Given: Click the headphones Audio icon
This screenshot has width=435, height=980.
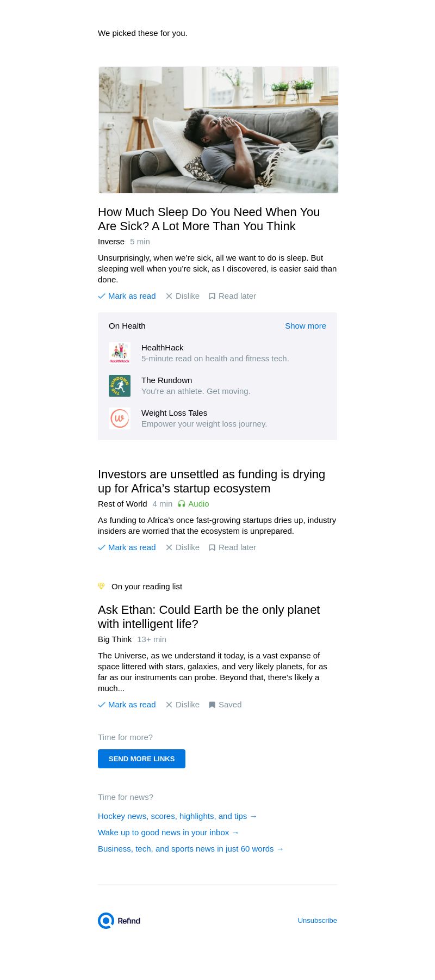Looking at the screenshot, I should coord(182,504).
